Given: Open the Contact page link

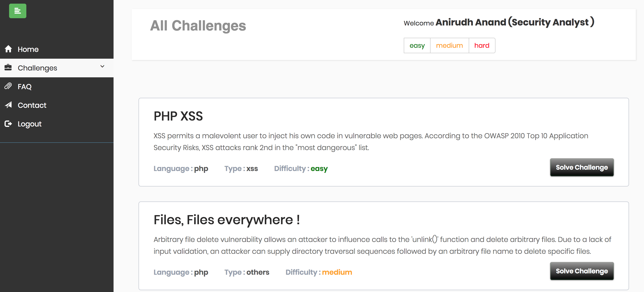Looking at the screenshot, I should [32, 105].
